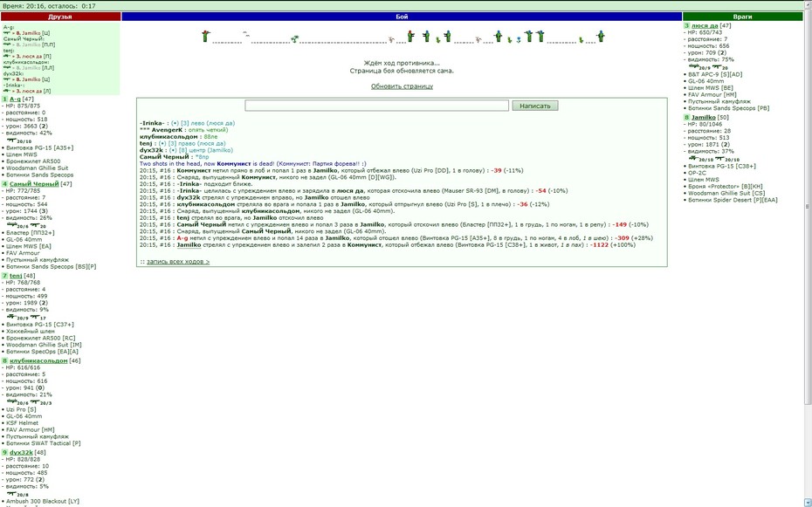
Task: Click the (•) icon in tenj's chat message
Action: click(162, 143)
